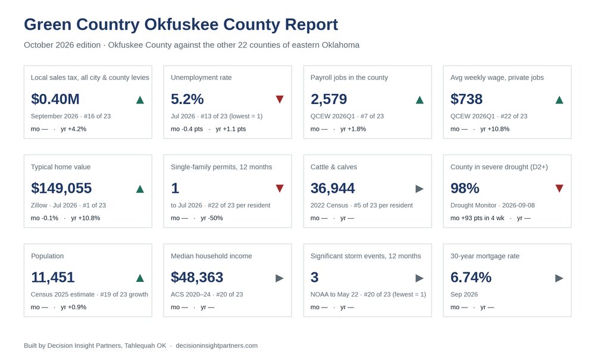Click 'Sep 2026' under mortgage rate
This screenshot has width=595, height=364.
(464, 294)
